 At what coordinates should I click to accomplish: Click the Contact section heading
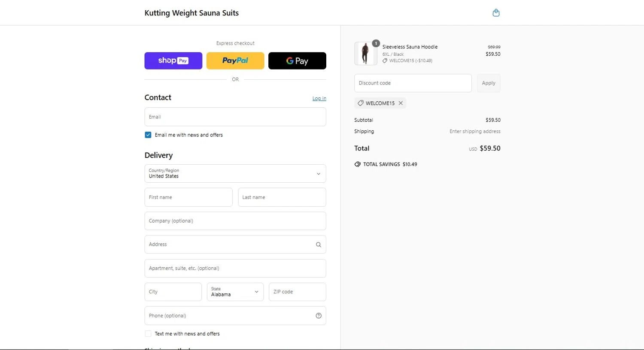point(158,97)
